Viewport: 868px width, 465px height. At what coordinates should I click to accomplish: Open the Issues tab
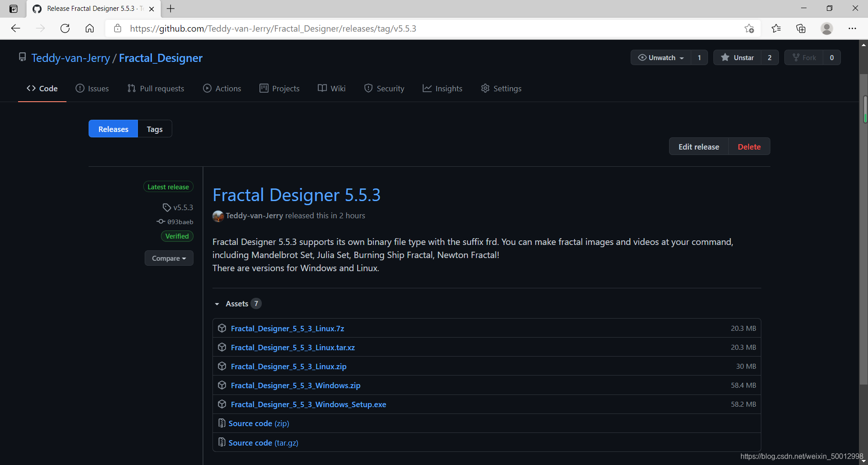92,89
